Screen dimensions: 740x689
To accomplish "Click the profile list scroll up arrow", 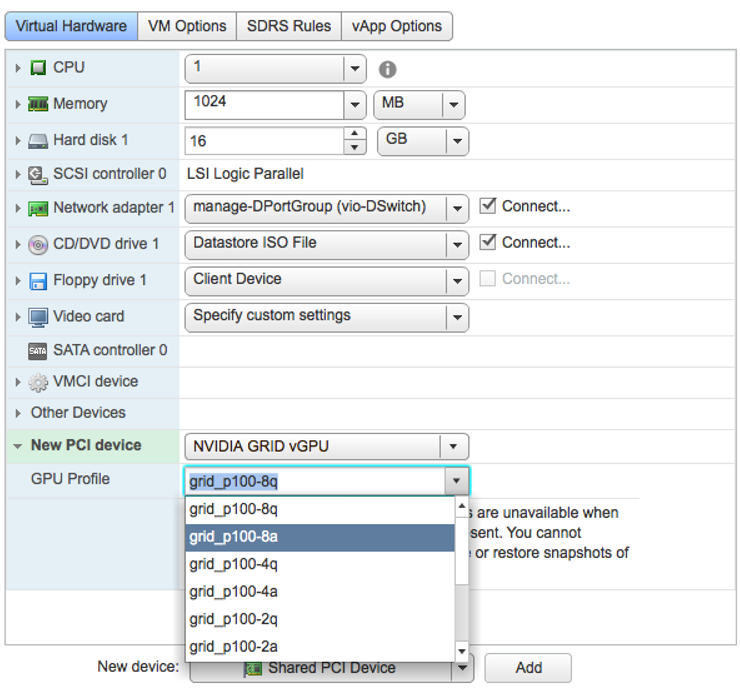I will click(x=462, y=506).
